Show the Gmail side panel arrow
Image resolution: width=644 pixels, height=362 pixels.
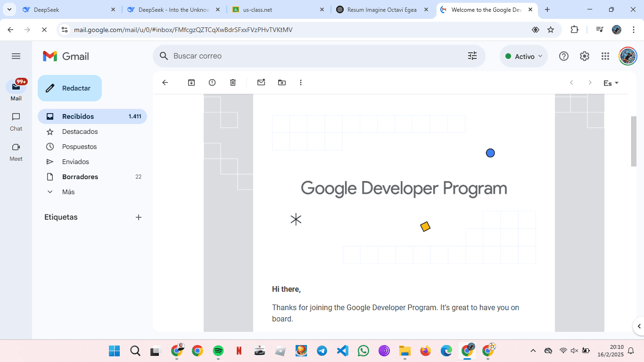tap(639, 326)
